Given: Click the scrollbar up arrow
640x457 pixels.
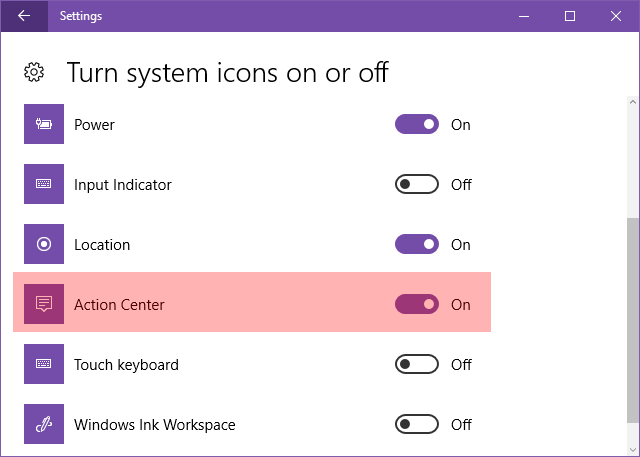Looking at the screenshot, I should 633,102.
